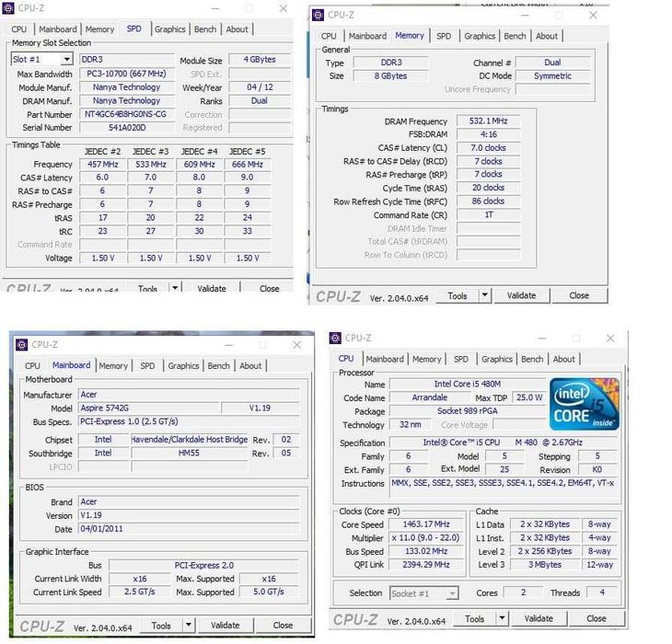Open About tab in Mainboard window
The width and height of the screenshot is (672, 644).
250,365
